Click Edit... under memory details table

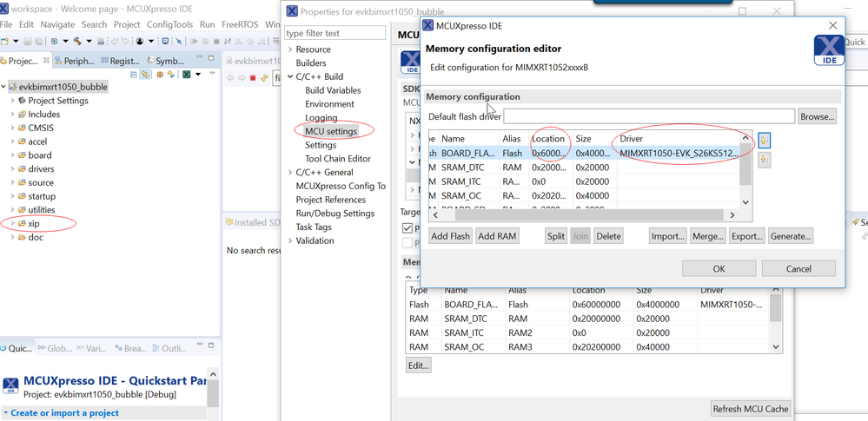click(419, 365)
